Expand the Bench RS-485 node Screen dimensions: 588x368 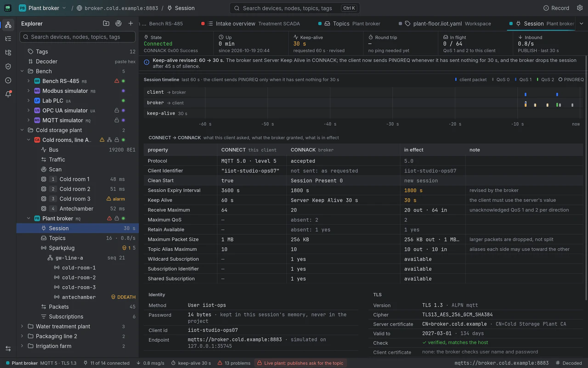pyautogui.click(x=28, y=81)
